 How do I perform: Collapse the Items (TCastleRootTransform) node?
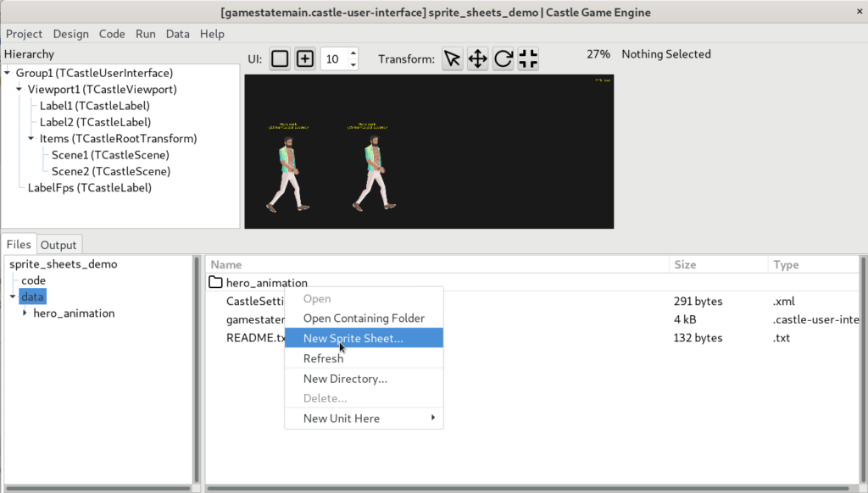click(31, 138)
